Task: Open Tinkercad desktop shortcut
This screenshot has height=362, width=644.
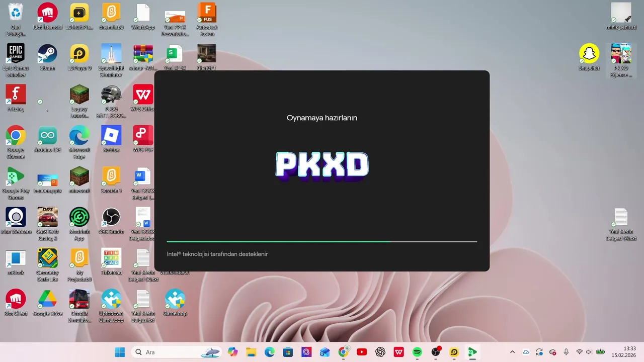Action: click(x=111, y=262)
